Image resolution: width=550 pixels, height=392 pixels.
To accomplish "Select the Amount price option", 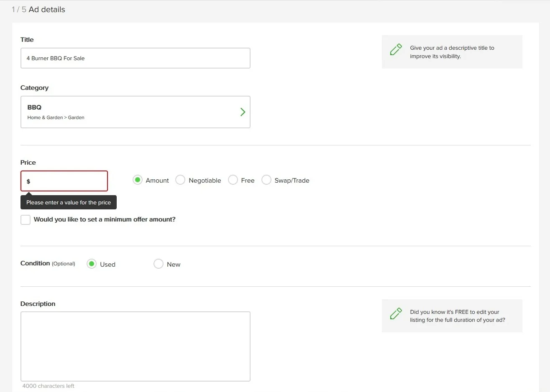I will [x=137, y=180].
